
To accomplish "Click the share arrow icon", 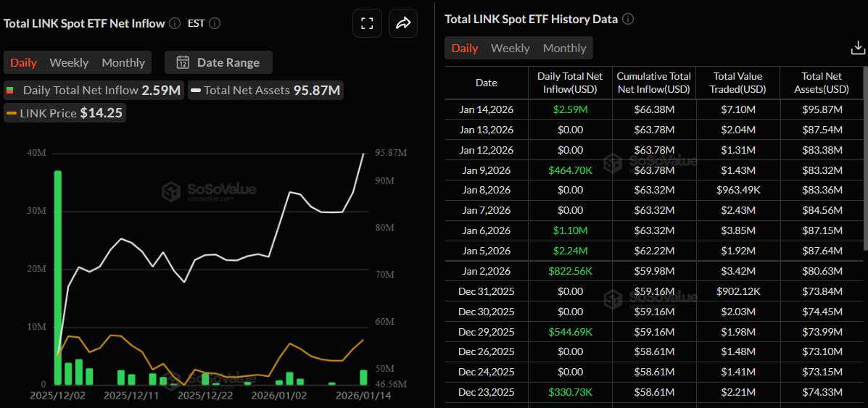I will pyautogui.click(x=403, y=23).
